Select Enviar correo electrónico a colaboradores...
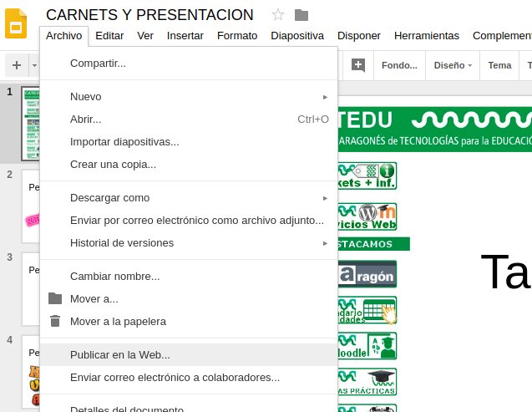Viewport: 532px width, 412px height. (x=189, y=378)
